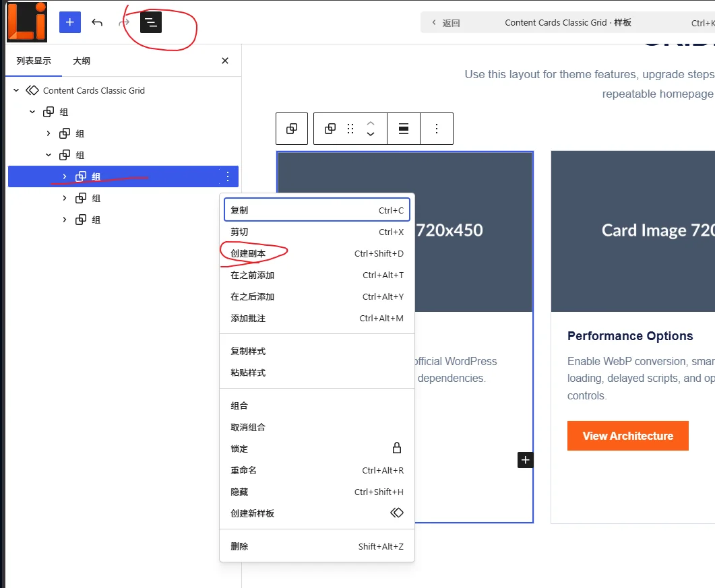Click the black plus block appender
Screen dimensions: 715x588
click(526, 460)
